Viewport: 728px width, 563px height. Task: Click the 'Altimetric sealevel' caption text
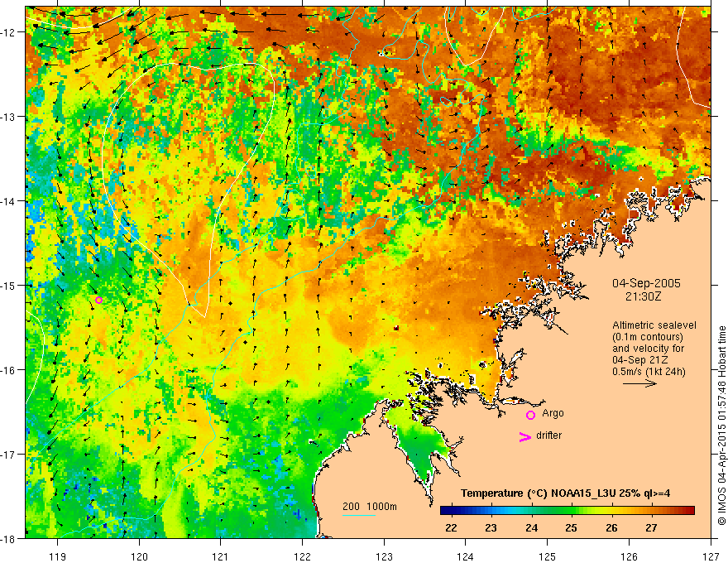click(x=654, y=325)
